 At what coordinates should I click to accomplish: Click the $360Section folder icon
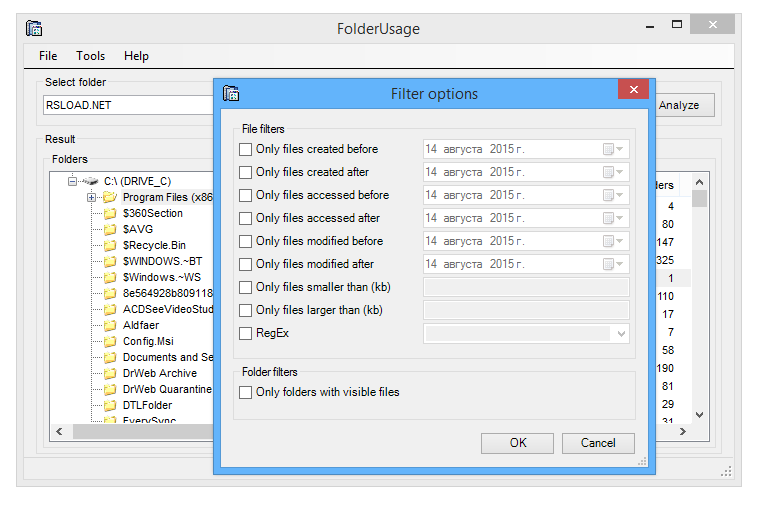point(110,213)
